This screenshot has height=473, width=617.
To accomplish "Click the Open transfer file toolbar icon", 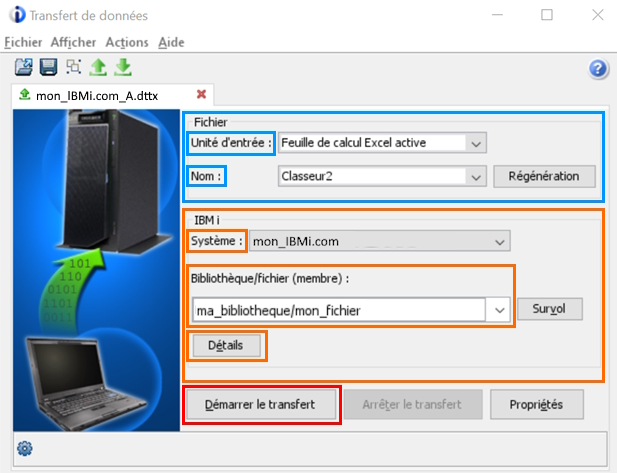I will pos(24,67).
